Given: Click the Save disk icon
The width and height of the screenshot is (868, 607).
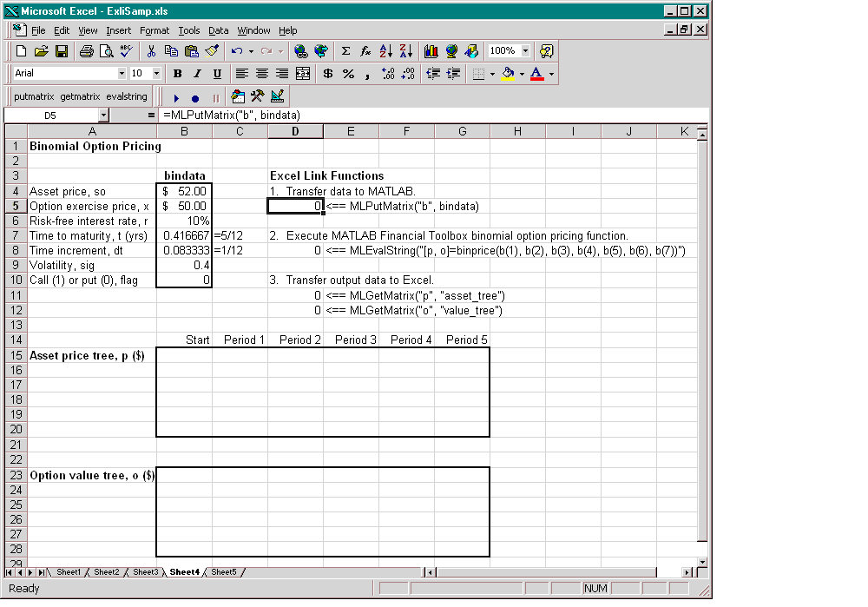Looking at the screenshot, I should point(62,51).
